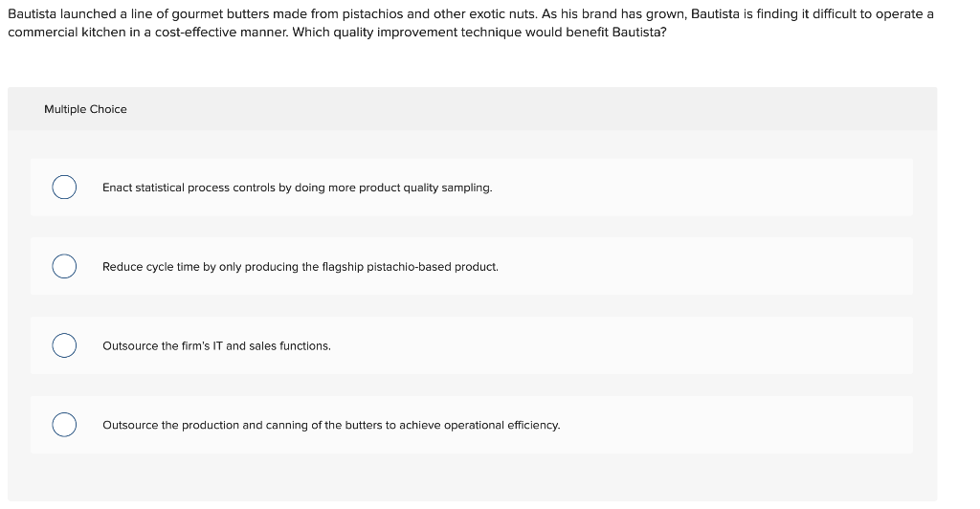The width and height of the screenshot is (980, 509).
Task: Click the answer text about flagship pistachio-based product
Action: point(300,267)
